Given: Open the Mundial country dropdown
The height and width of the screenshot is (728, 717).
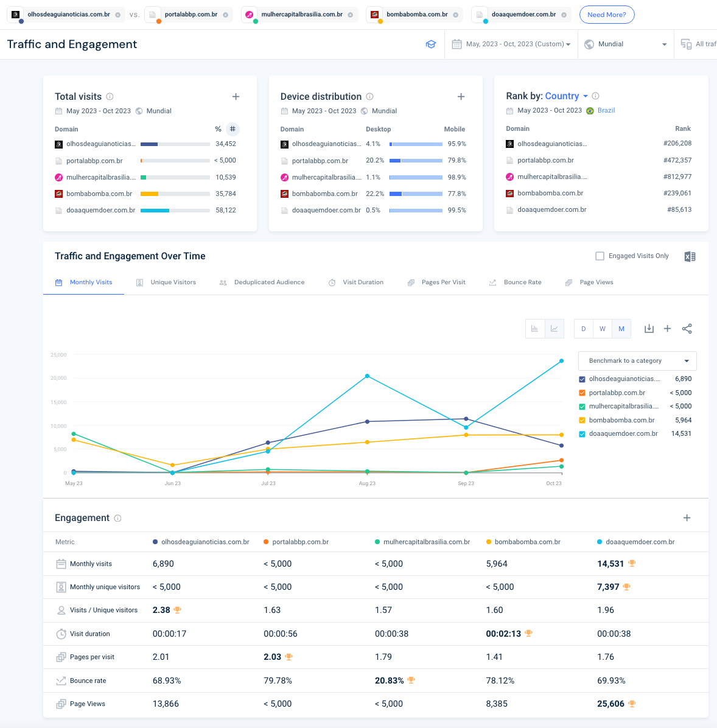Looking at the screenshot, I should (625, 44).
